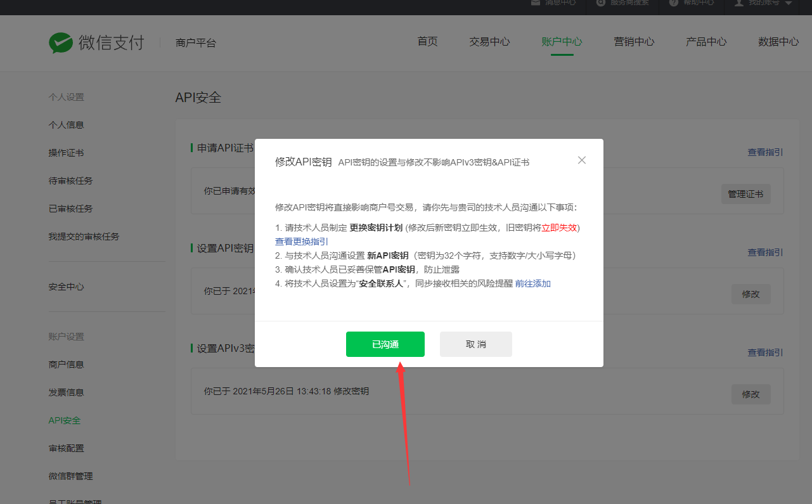812x504 pixels.
Task: Click the 服务商搜索 search icon
Action: click(601, 3)
